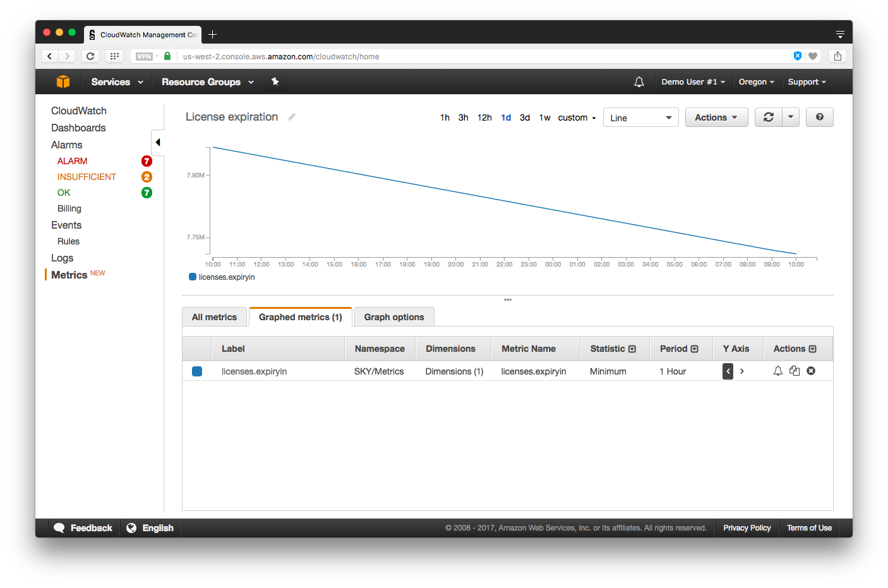Viewport: 888px width, 588px height.
Task: Set time range to 3d
Action: [525, 117]
